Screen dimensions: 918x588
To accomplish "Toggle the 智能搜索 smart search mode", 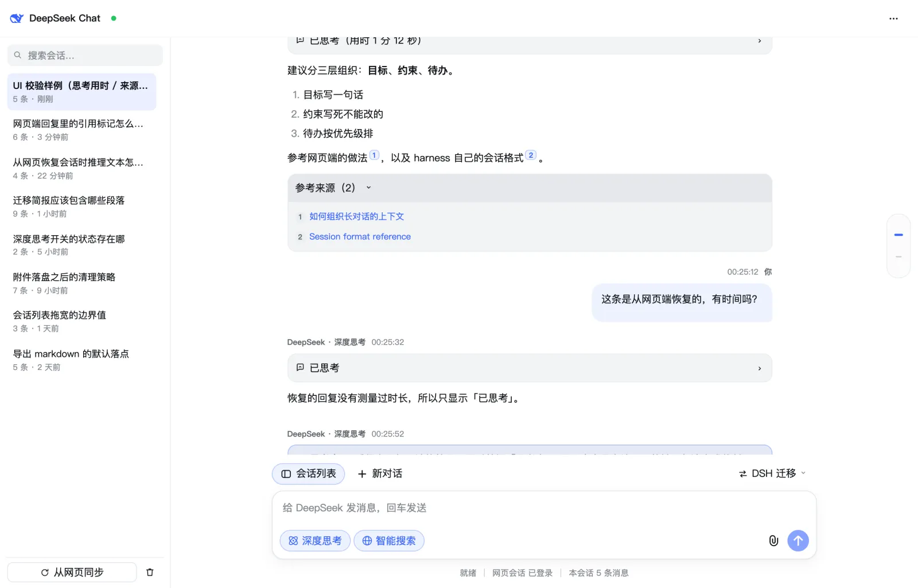I will [389, 540].
